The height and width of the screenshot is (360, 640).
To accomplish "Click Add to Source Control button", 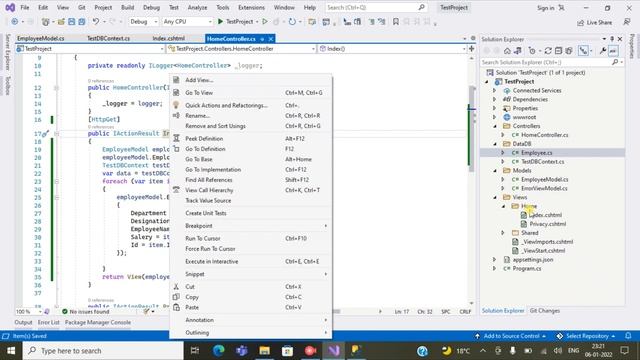I will (511, 336).
